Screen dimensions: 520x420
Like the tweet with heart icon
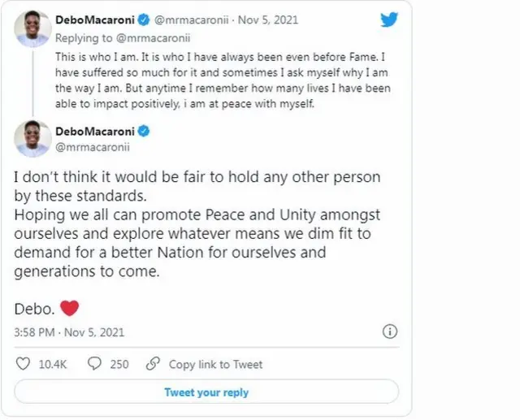23,364
